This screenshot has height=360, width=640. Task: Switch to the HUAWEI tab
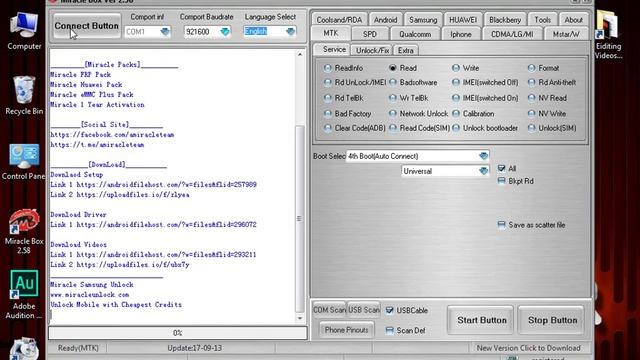coord(463,20)
